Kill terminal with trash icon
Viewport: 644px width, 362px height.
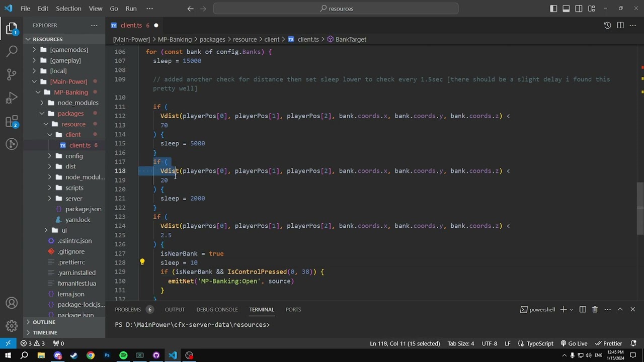[595, 309]
